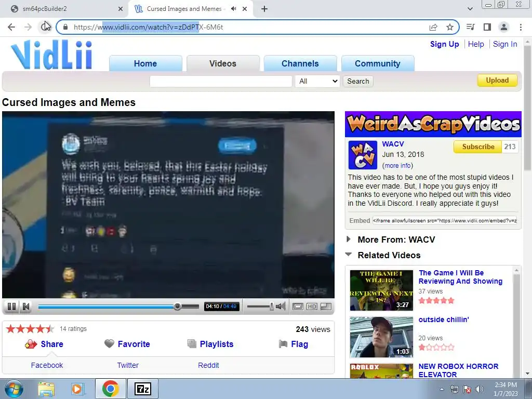Open the All search category dropdown
The height and width of the screenshot is (399, 532).
[317, 82]
